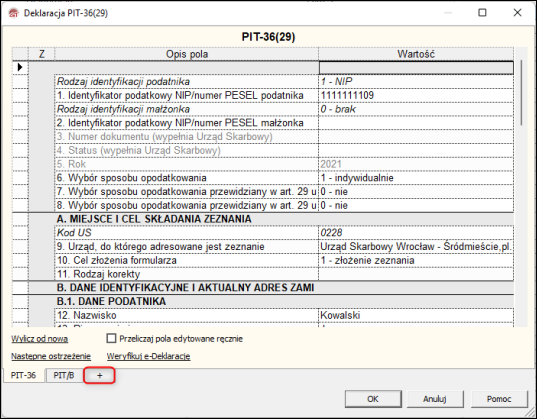Screen dimensions: 537x419
Task: Open Cel złożenia formularza value cell
Action: (x=416, y=260)
